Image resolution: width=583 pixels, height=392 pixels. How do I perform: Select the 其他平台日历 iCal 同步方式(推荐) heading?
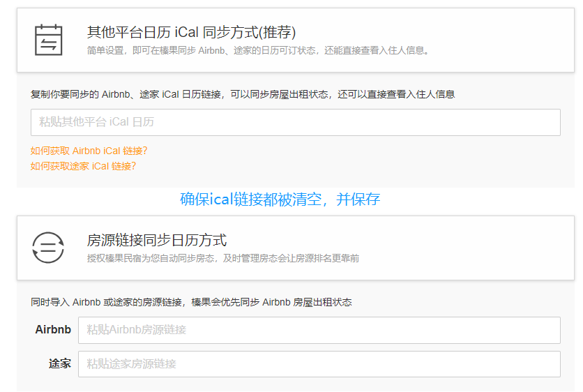(x=192, y=32)
